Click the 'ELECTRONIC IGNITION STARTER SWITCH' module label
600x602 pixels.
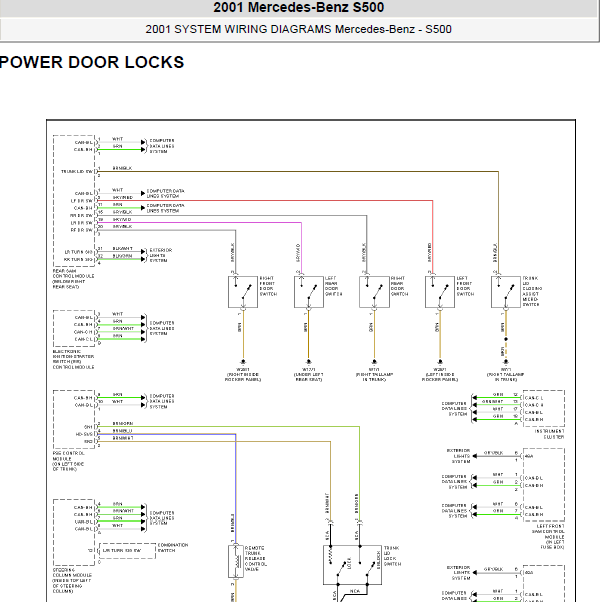point(73,359)
